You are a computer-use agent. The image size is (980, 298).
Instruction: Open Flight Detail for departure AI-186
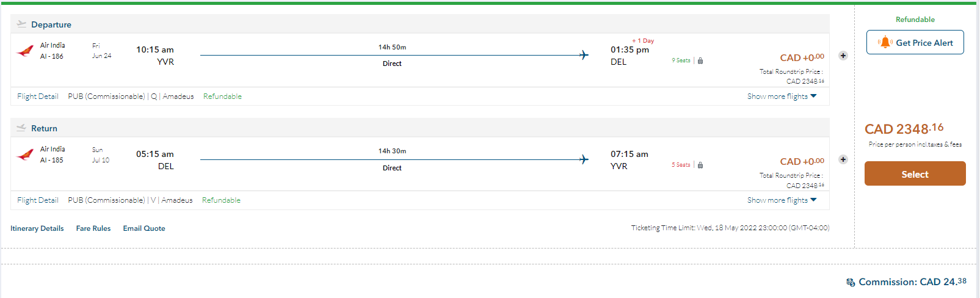click(x=38, y=96)
